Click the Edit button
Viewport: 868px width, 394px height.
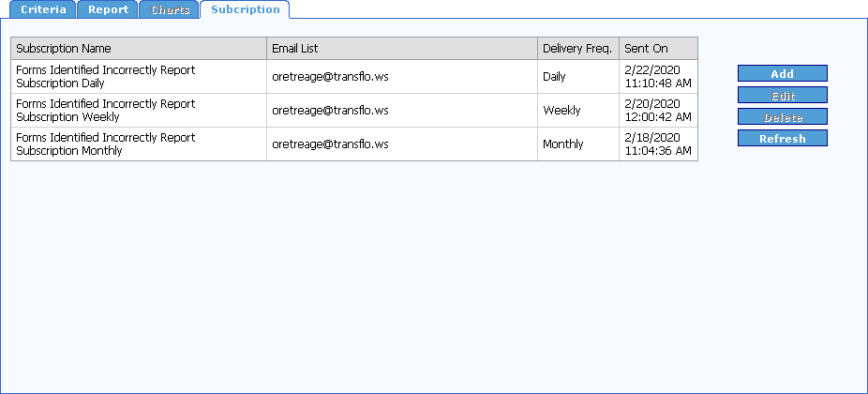(782, 95)
